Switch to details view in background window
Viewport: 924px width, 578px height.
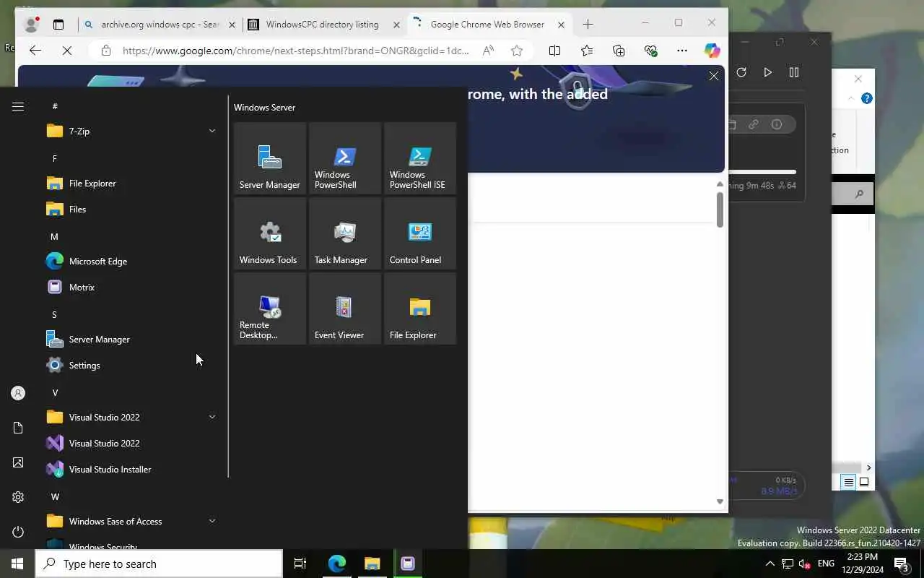(x=849, y=482)
